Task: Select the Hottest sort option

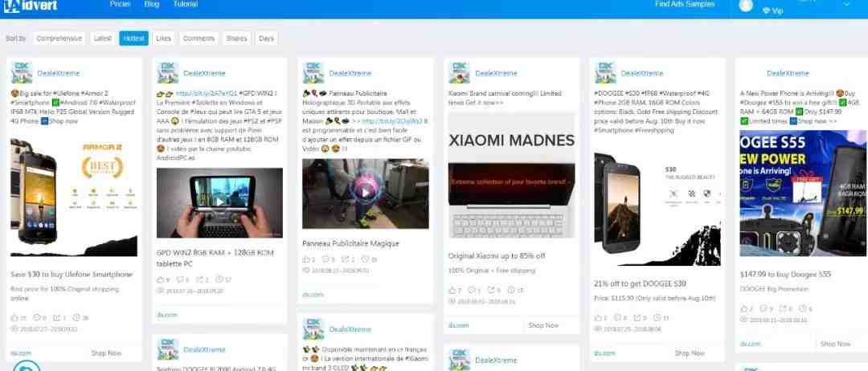Action: pyautogui.click(x=134, y=39)
